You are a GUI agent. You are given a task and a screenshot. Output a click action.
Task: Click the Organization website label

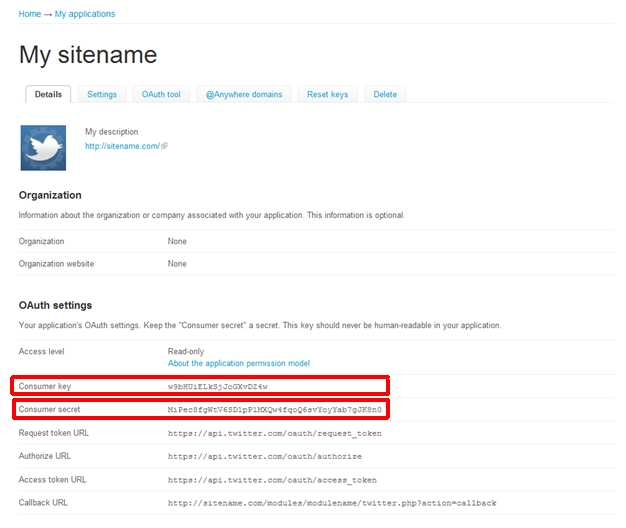tap(56, 263)
